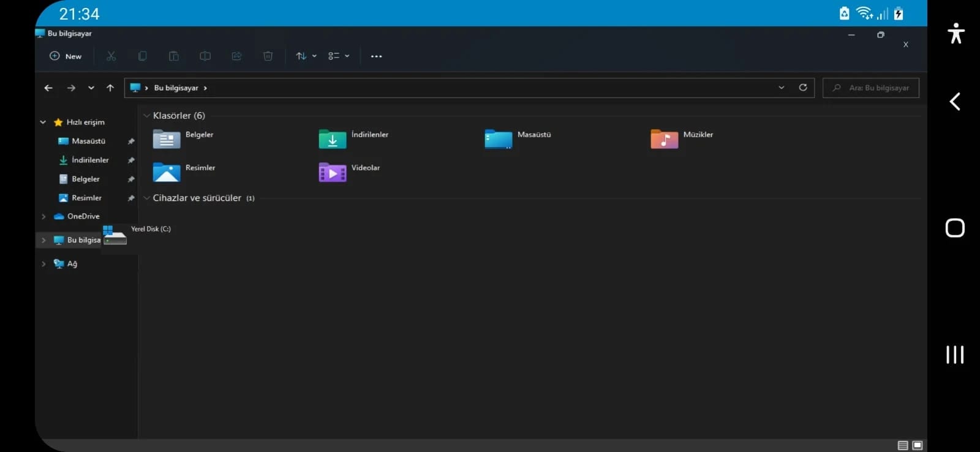The image size is (980, 452).
Task: Click the Share icon in toolbar
Action: click(236, 56)
